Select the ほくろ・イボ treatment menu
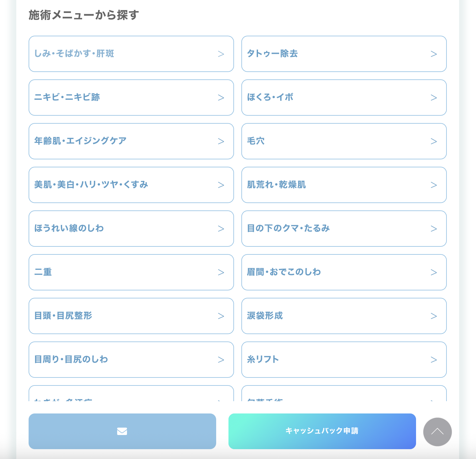The image size is (476, 459). pyautogui.click(x=344, y=98)
